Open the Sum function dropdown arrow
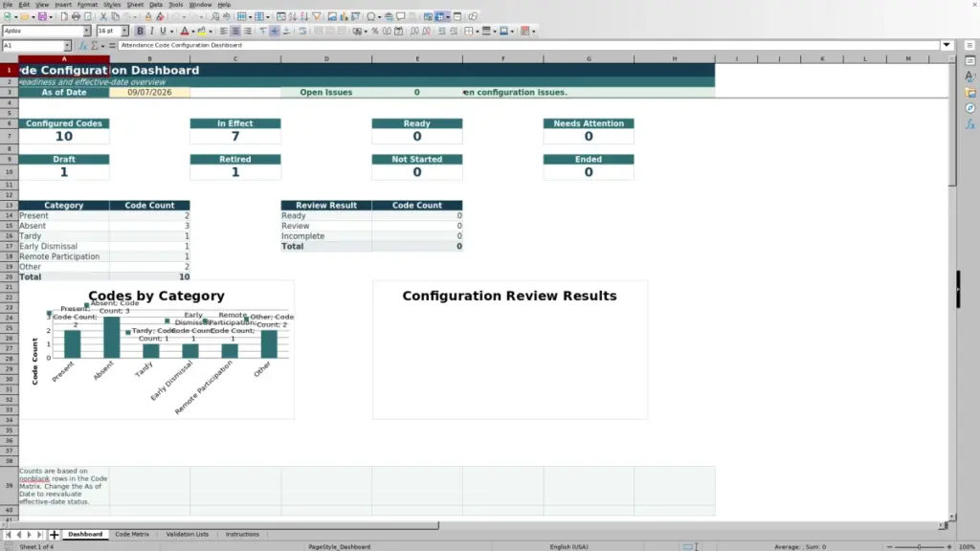Screen dimensions: 980x551 pos(102,46)
